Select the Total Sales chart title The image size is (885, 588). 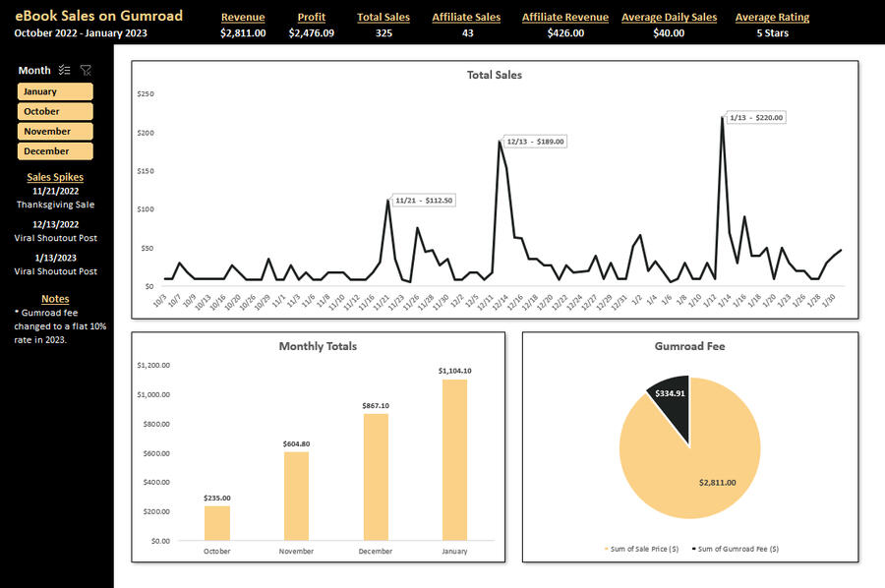click(494, 75)
